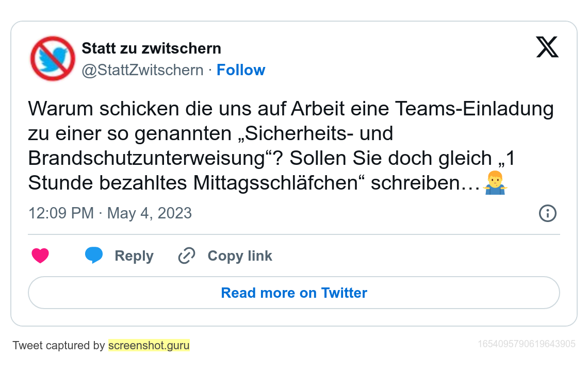Click the chain link icon
The width and height of the screenshot is (588, 374).
[186, 256]
